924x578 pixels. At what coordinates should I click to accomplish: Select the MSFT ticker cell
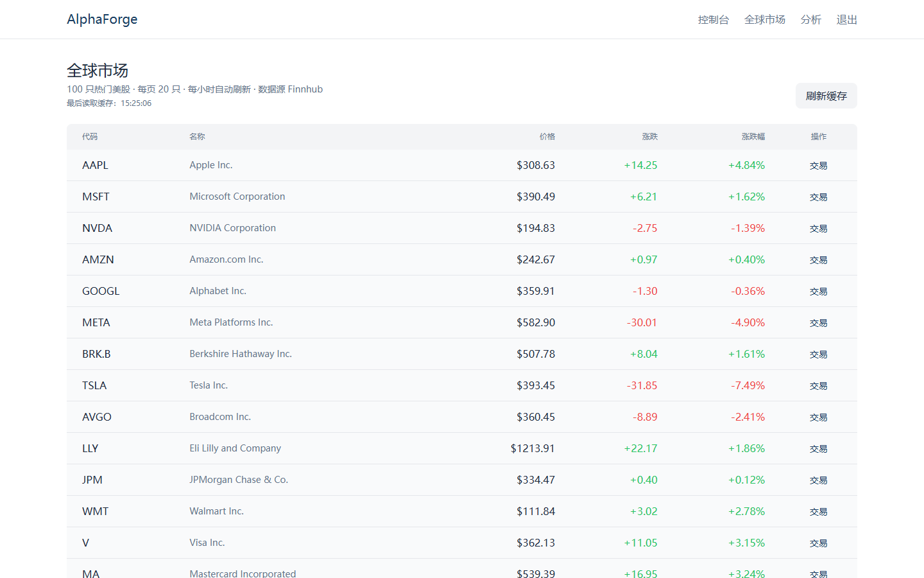point(96,197)
